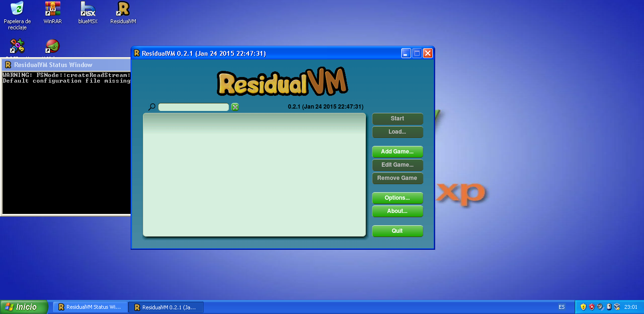Clear the search with green X button

235,107
